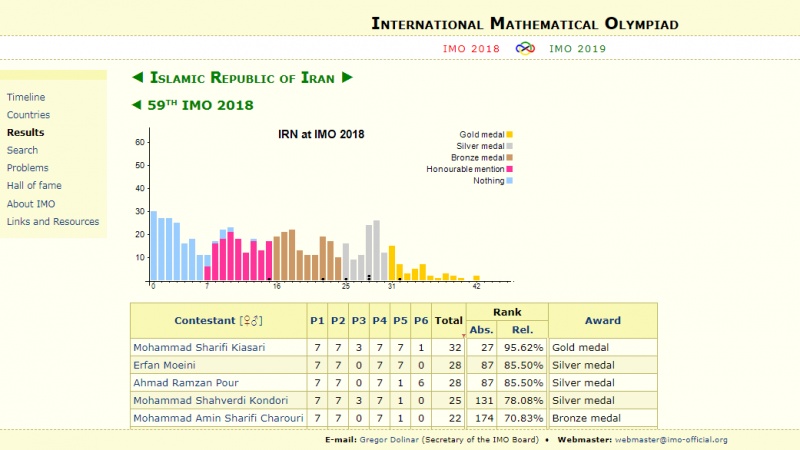The image size is (800, 450).
Task: Click the Silver medal legend swatch
Action: click(x=509, y=146)
